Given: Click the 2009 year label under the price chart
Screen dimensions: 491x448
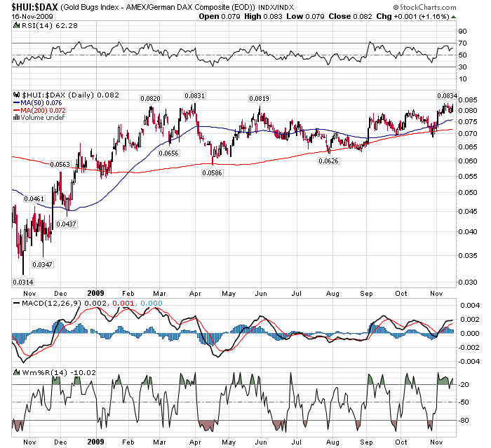Looking at the screenshot, I should point(95,294).
